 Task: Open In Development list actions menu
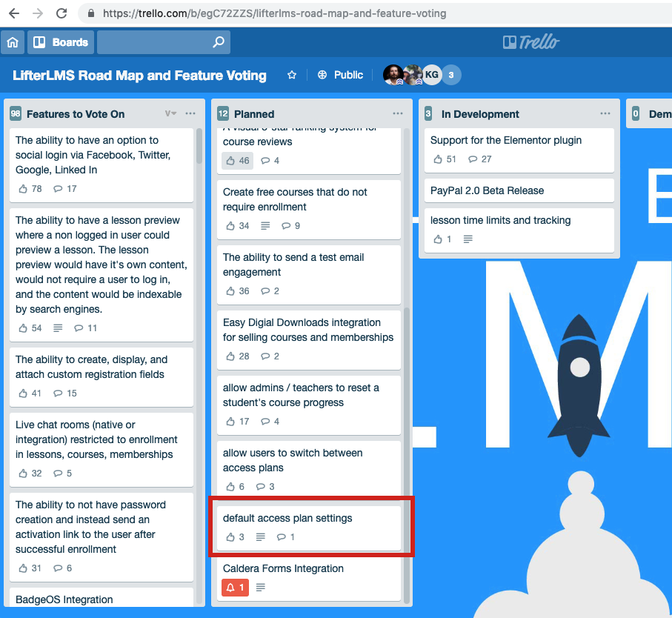(605, 113)
